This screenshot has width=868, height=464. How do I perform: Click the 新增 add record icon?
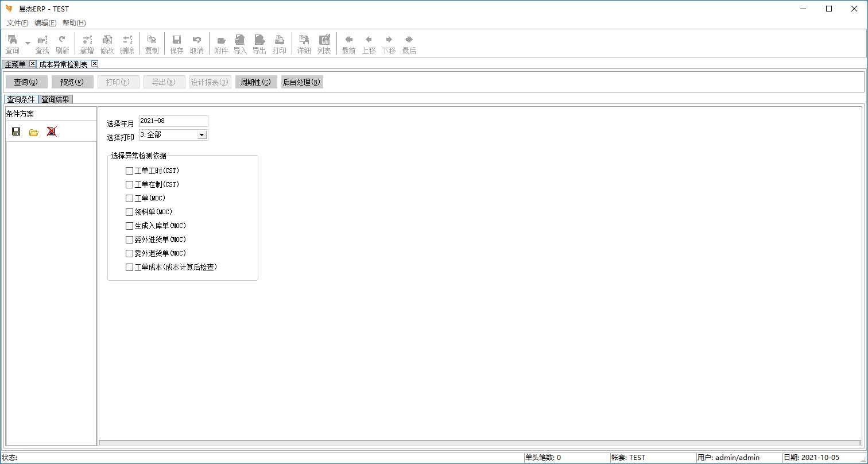(87, 44)
